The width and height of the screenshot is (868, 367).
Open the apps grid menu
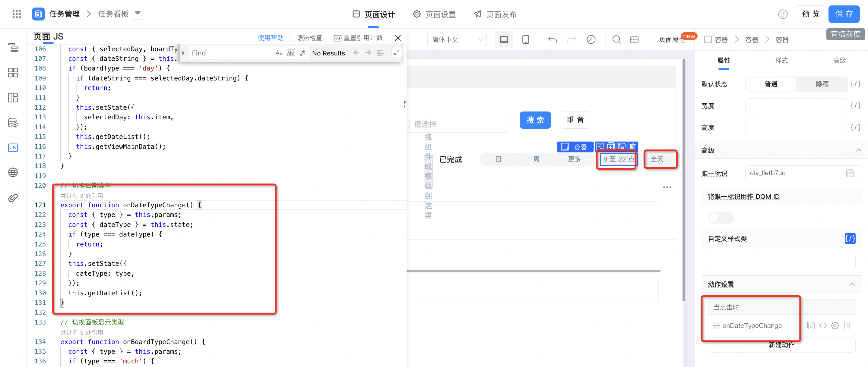[x=17, y=14]
